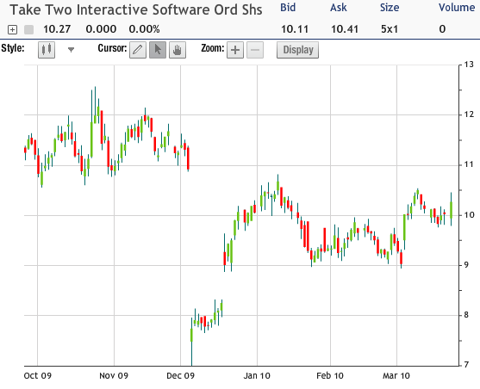The height and width of the screenshot is (389, 480).
Task: Click the Feb 10 axis label
Action: (330, 376)
